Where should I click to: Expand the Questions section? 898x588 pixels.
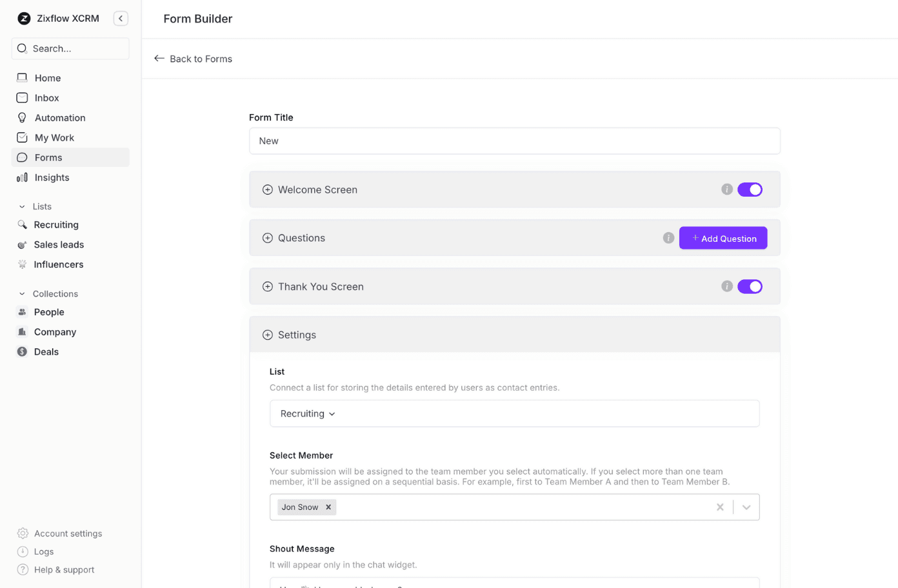click(268, 238)
